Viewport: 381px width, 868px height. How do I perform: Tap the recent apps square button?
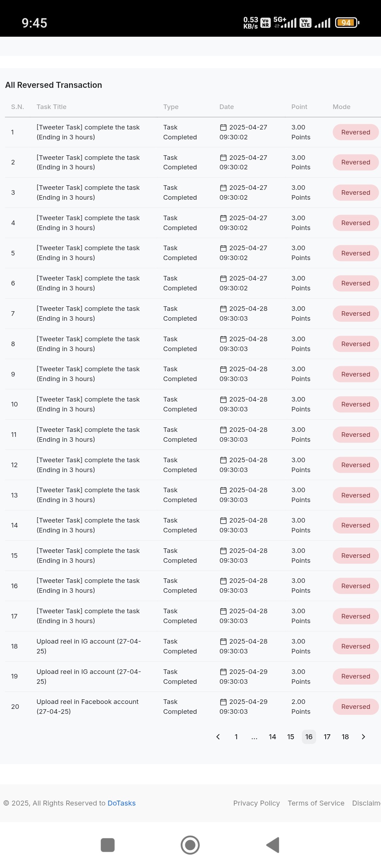pos(108,845)
